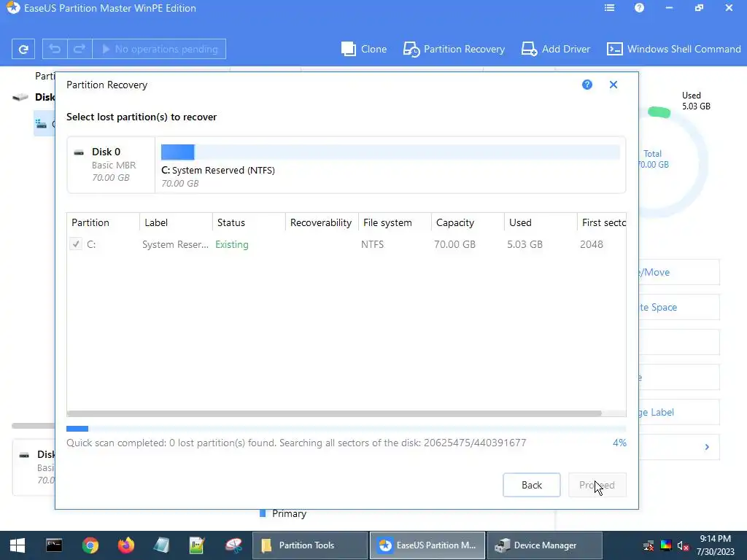Open the Windows Start menu
747x560 pixels.
click(x=18, y=545)
